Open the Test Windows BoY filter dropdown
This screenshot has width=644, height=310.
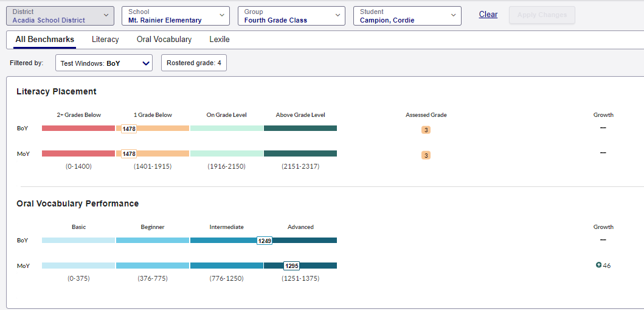click(x=104, y=63)
